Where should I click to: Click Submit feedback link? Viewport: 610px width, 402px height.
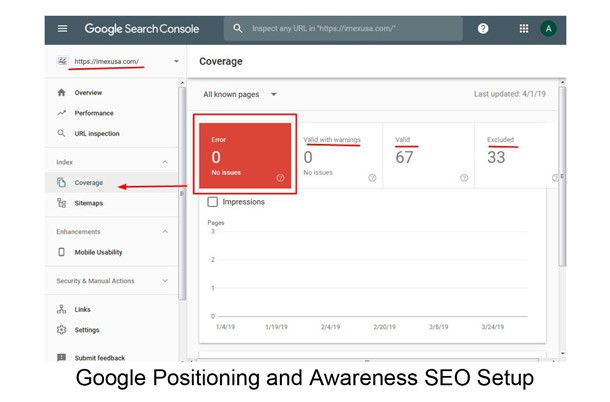[x=100, y=358]
